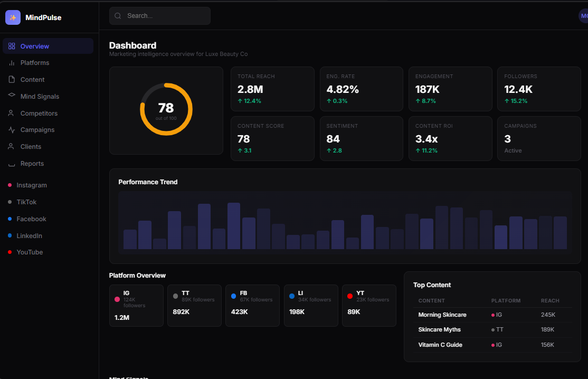This screenshot has height=379, width=588.
Task: Open the Skincare Myths row
Action: tap(493, 330)
